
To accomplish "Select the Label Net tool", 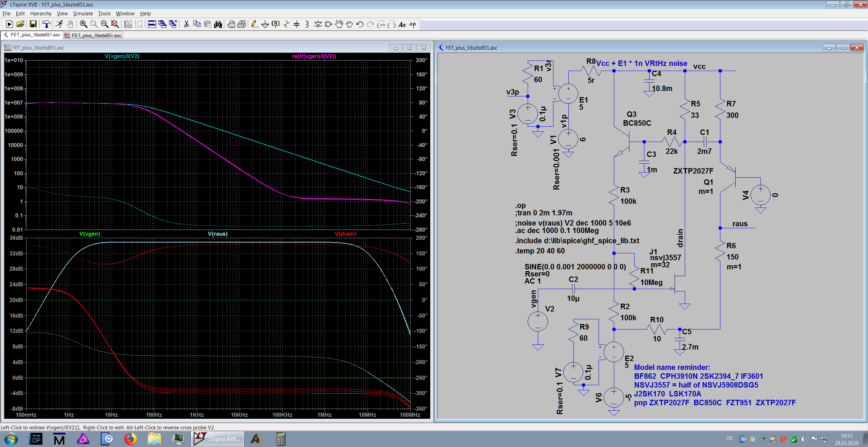I will 276,24.
